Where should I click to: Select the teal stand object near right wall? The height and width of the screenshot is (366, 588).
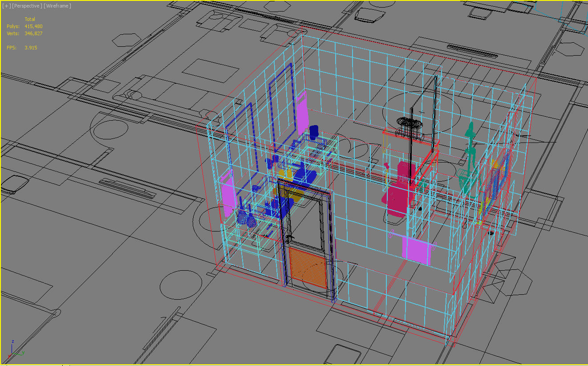pyautogui.click(x=469, y=160)
